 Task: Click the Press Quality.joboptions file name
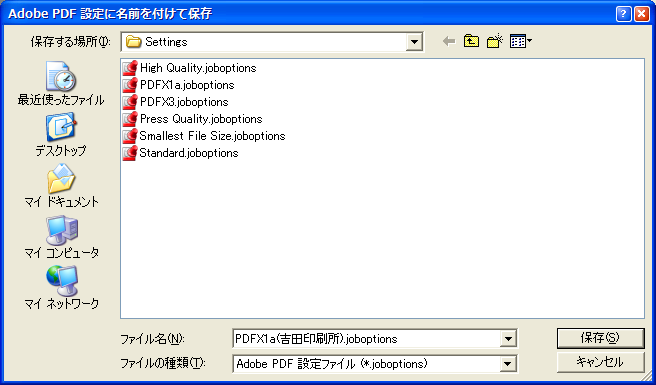coord(201,119)
